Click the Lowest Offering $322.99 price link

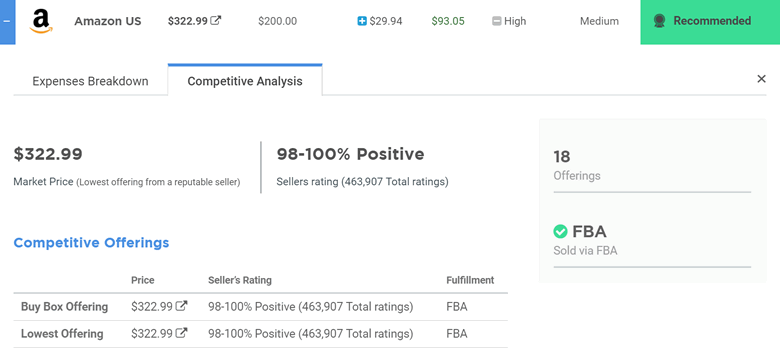pos(152,333)
